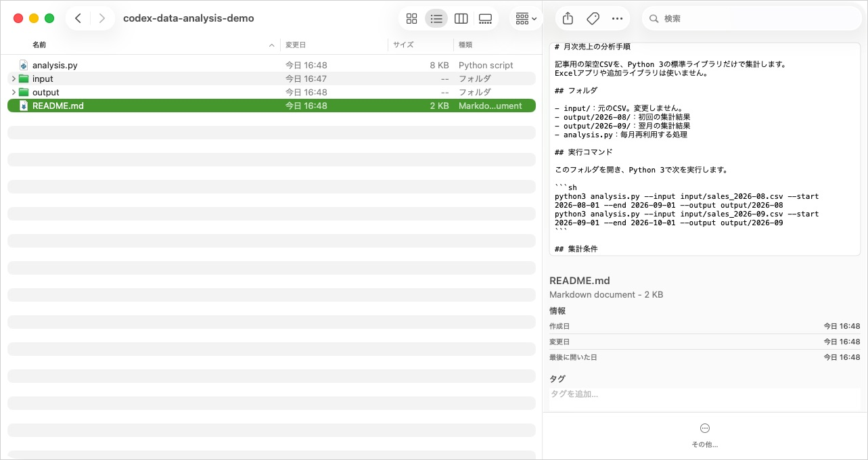Click the 変更日 info row in preview pane
Image resolution: width=868 pixels, height=460 pixels.
point(705,342)
